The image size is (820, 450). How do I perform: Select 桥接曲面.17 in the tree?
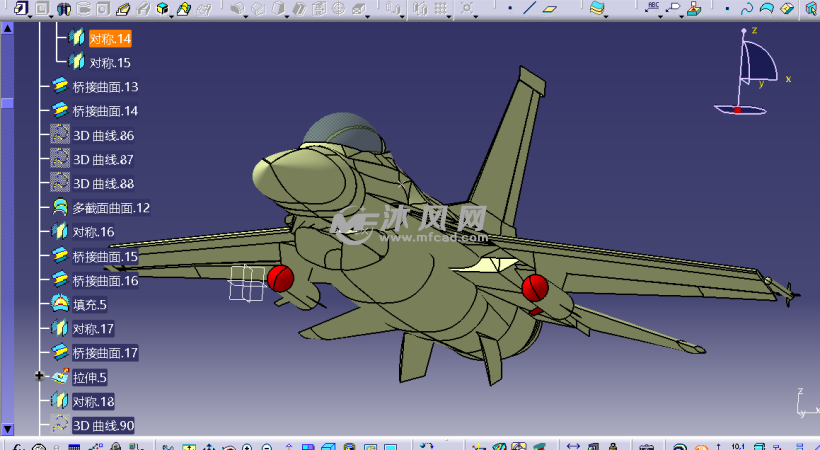click(105, 353)
